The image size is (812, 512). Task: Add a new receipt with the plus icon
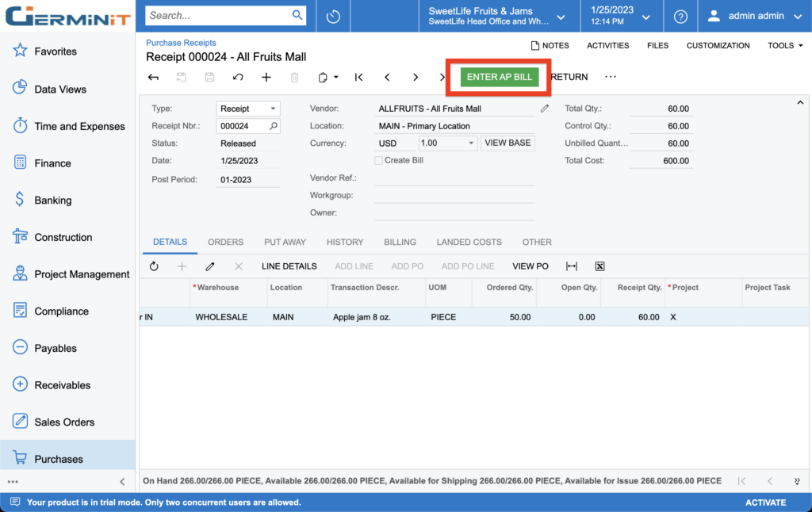[266, 77]
